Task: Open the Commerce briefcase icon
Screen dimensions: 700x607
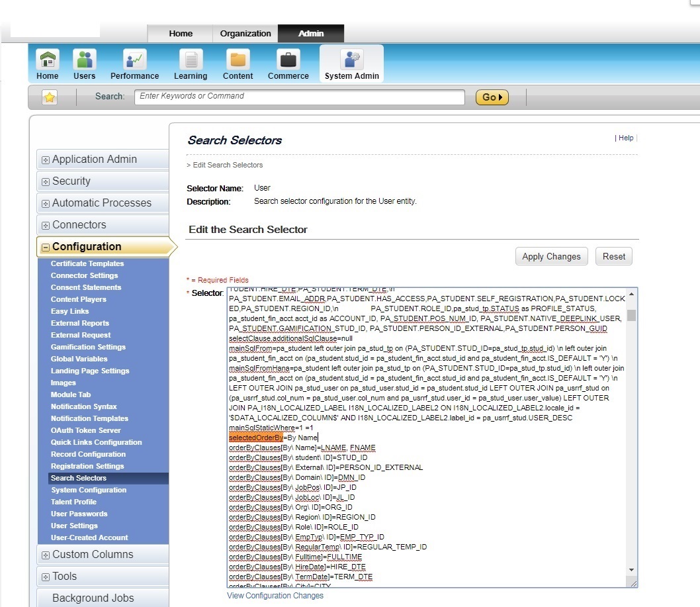Action: (288, 60)
